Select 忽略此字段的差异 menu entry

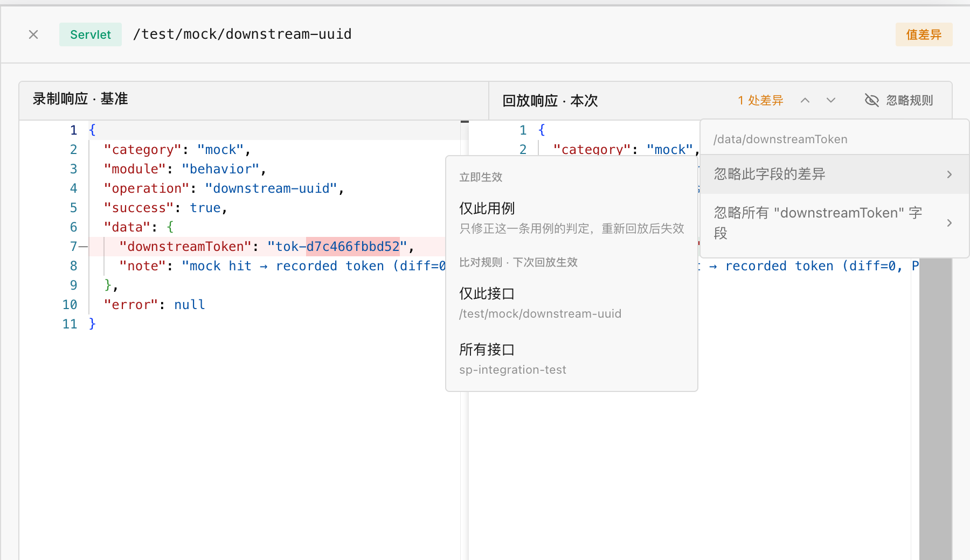click(x=834, y=174)
